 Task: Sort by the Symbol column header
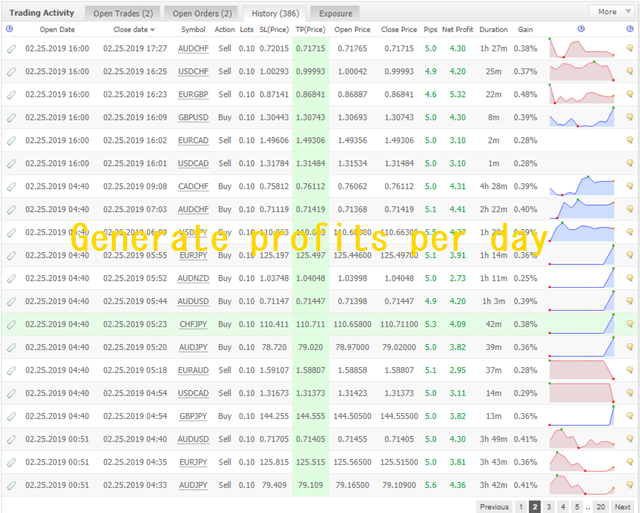[193, 29]
